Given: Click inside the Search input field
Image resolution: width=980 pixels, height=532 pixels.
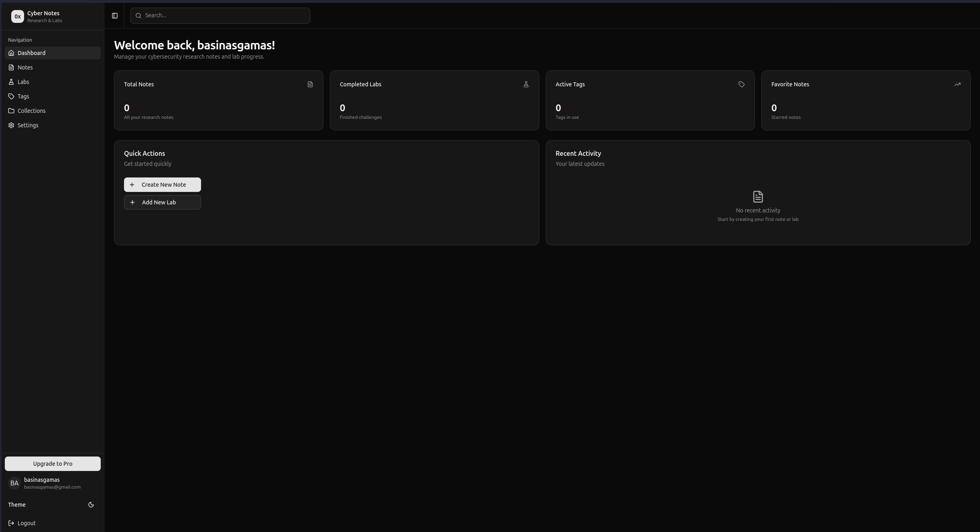Looking at the screenshot, I should 220,15.
